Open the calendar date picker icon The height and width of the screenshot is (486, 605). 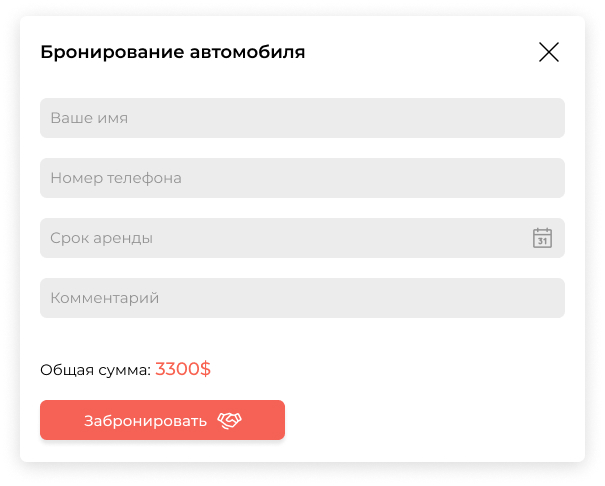point(542,238)
